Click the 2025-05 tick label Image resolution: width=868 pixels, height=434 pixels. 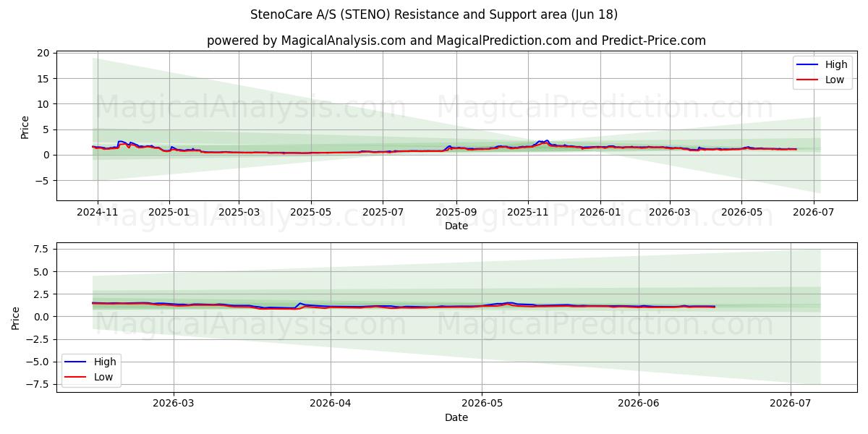tap(311, 212)
